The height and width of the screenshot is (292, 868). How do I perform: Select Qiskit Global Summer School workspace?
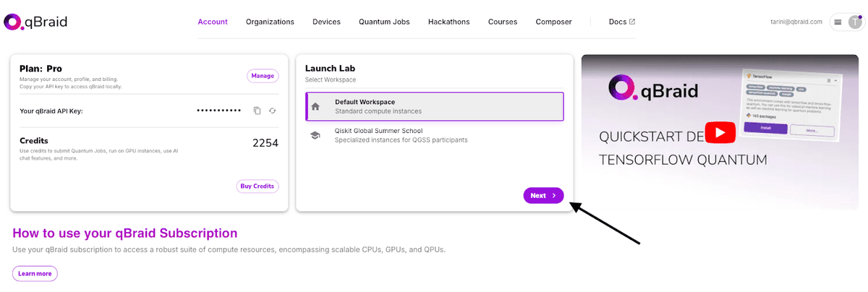(435, 135)
